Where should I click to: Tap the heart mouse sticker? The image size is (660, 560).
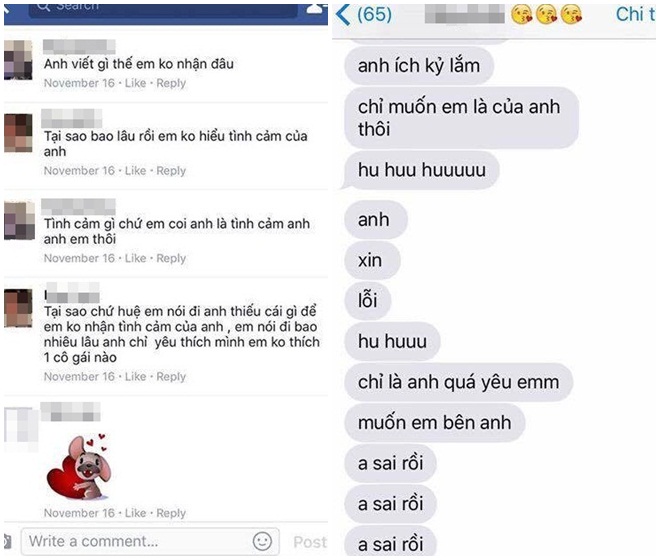tap(80, 467)
